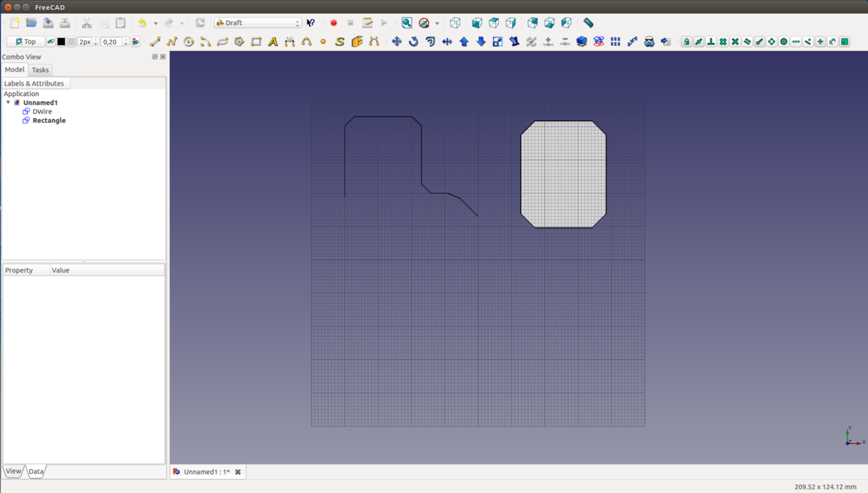Viewport: 868px width, 493px height.
Task: Toggle the snap lock button
Action: [x=686, y=42]
